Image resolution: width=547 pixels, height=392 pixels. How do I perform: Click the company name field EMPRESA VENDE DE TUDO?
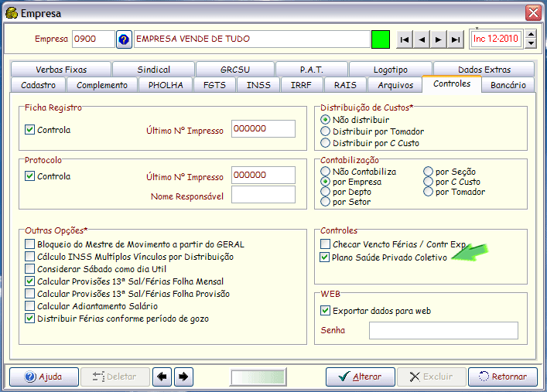tap(252, 39)
